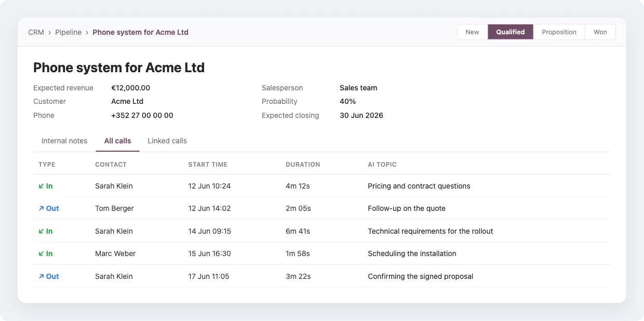This screenshot has width=644, height=321.
Task: Click incoming arrow icon in Marc Weber row
Action: (x=41, y=253)
